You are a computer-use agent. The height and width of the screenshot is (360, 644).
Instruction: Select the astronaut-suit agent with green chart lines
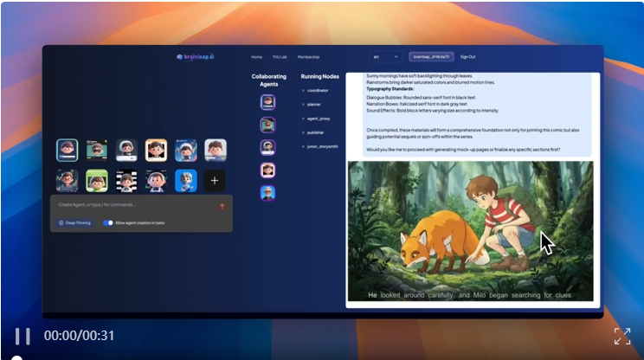click(x=156, y=181)
